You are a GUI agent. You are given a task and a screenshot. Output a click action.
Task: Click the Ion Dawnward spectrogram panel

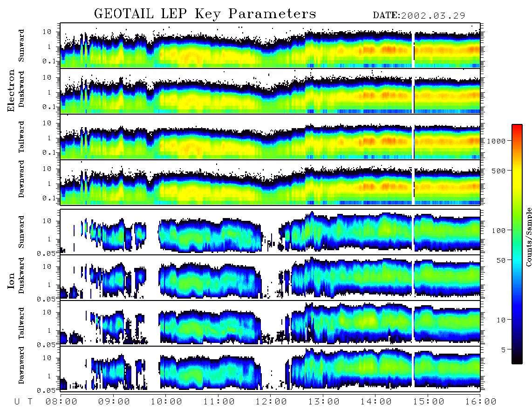pos(270,369)
